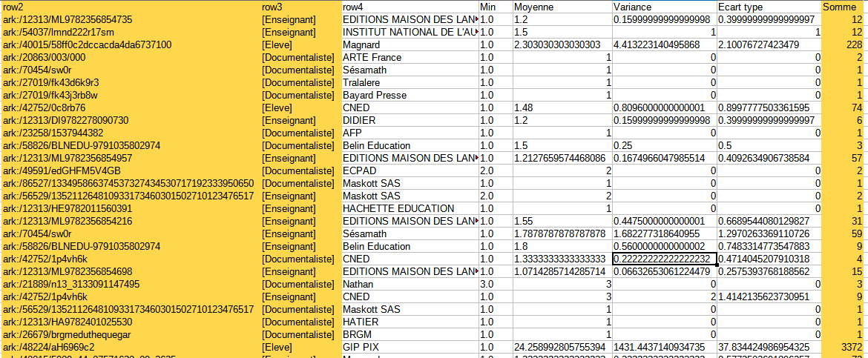
Task: Select the Moyenne column header
Action: (x=562, y=7)
